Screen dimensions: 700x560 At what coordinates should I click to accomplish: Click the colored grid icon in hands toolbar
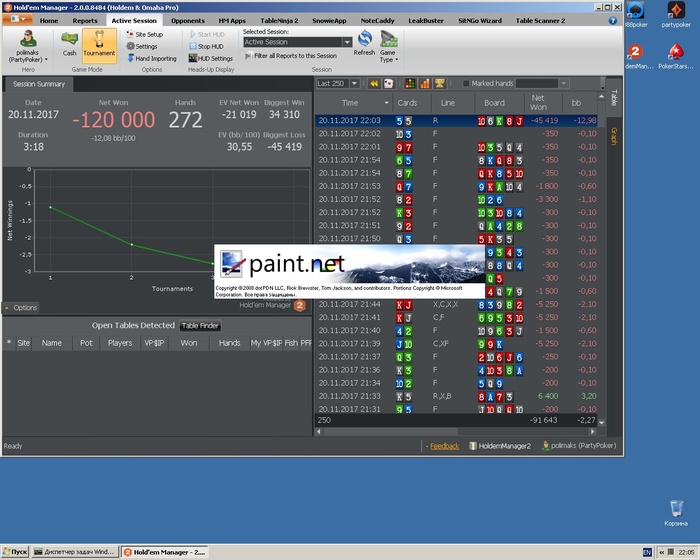coord(410,84)
